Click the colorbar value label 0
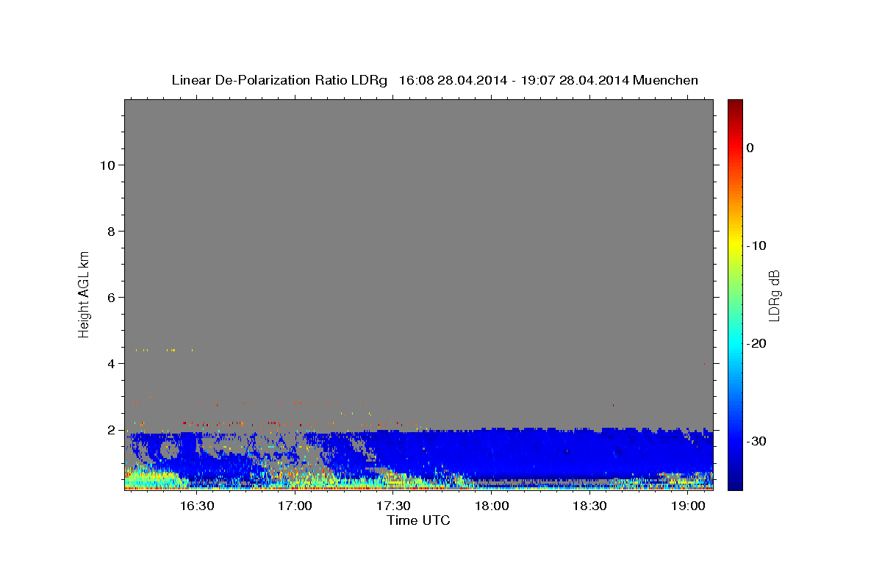The image size is (882, 588). click(x=750, y=148)
